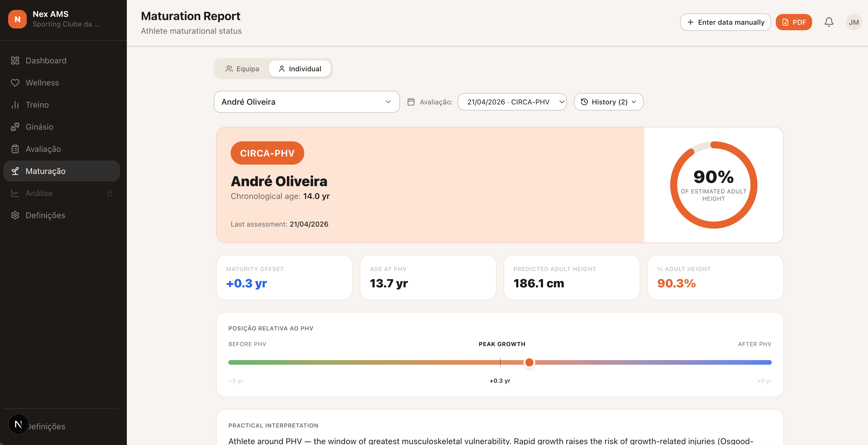868x445 pixels.
Task: Export the report with PDF button
Action: [x=794, y=22]
